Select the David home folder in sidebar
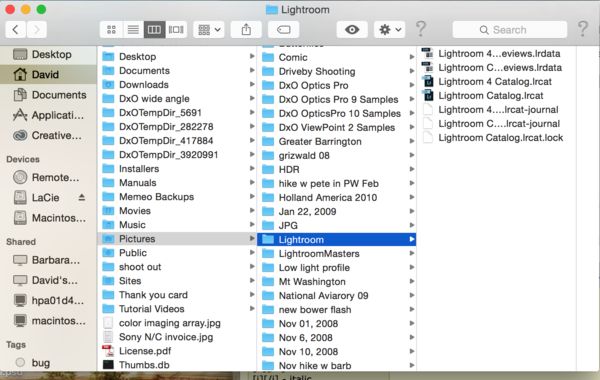The width and height of the screenshot is (600, 380). pos(48,74)
